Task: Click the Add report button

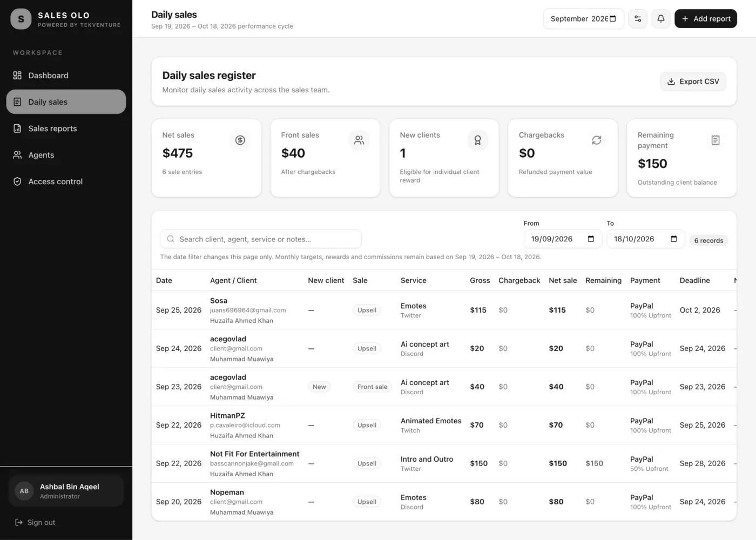Action: [x=706, y=19]
